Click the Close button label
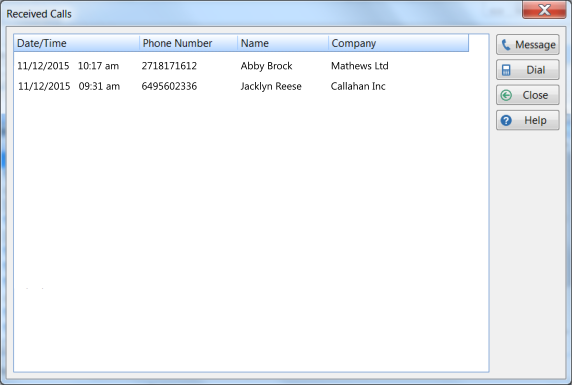This screenshot has width=572, height=385. (535, 95)
